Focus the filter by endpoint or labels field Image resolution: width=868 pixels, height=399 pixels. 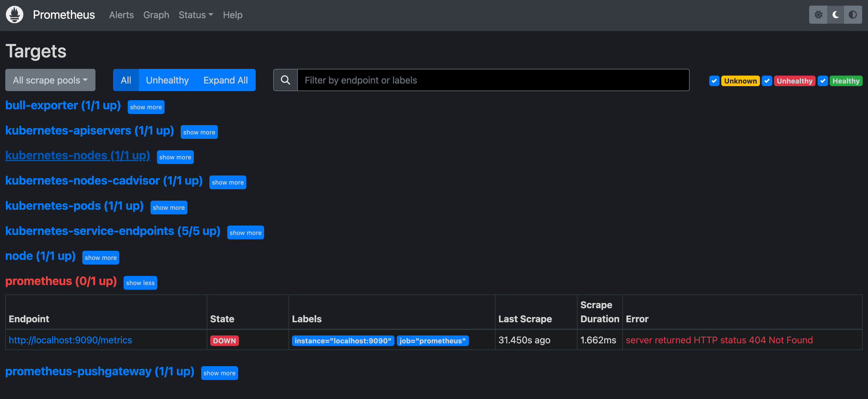[x=493, y=80]
